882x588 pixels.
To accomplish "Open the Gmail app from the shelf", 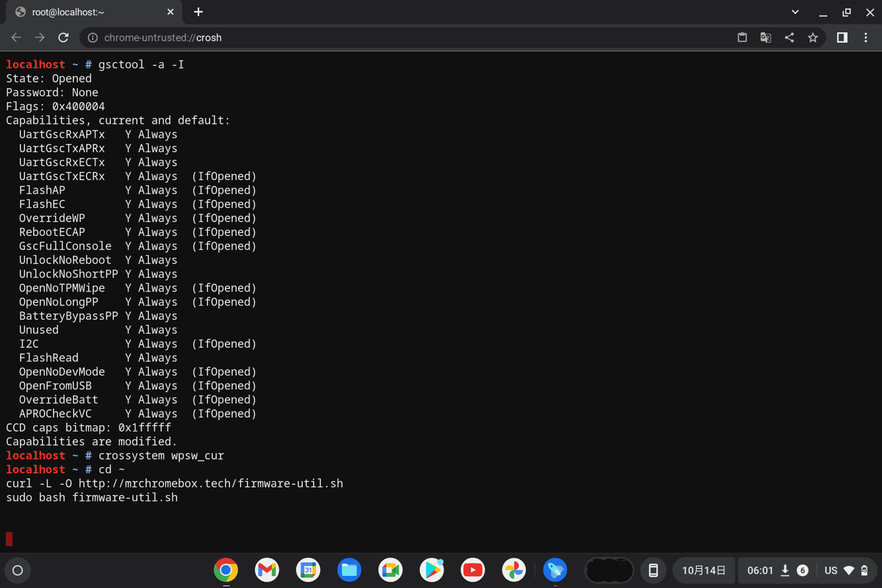I will 267,570.
